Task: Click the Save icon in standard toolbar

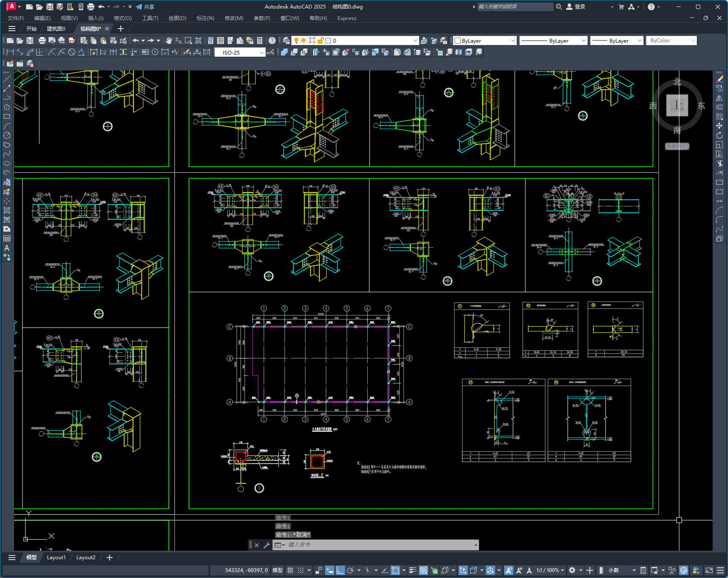Action: [30, 41]
